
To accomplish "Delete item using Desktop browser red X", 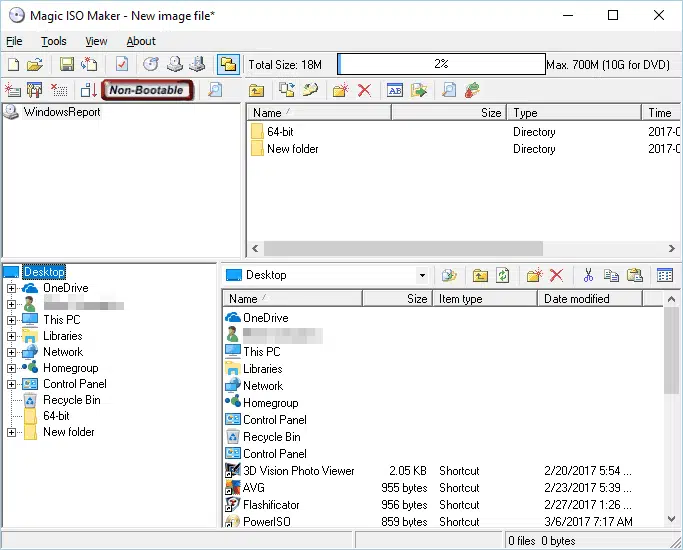I will click(556, 275).
